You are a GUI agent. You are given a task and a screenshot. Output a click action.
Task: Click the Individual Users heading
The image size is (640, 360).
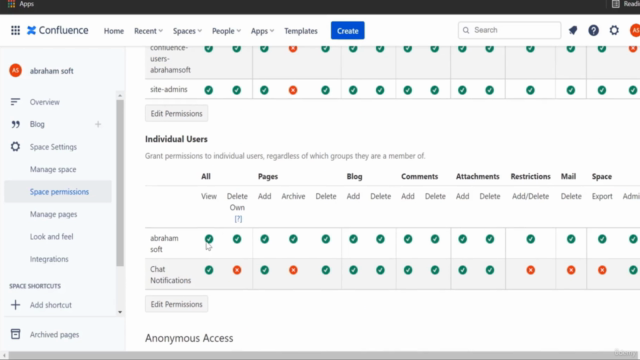click(x=176, y=139)
